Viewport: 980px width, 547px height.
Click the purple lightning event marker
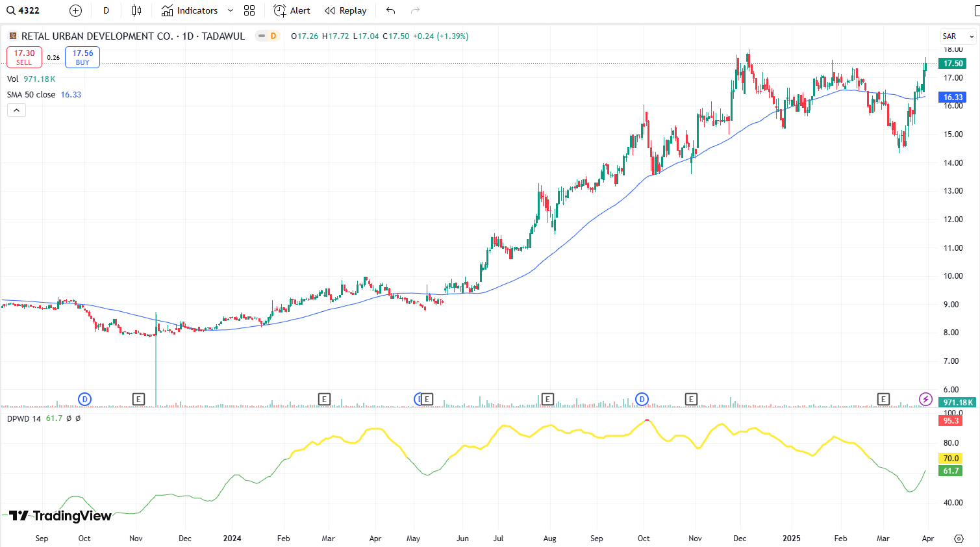click(x=925, y=399)
